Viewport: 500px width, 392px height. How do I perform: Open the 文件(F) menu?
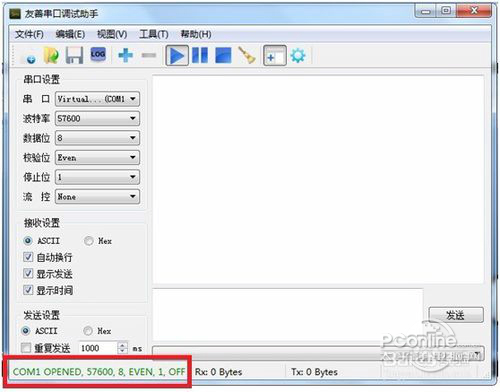(x=29, y=34)
